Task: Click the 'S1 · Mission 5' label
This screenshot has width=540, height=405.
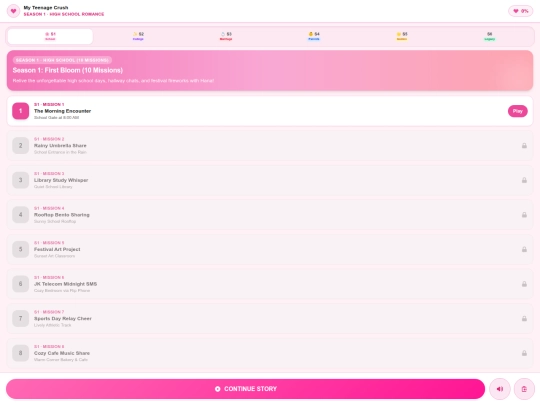Action: click(49, 242)
